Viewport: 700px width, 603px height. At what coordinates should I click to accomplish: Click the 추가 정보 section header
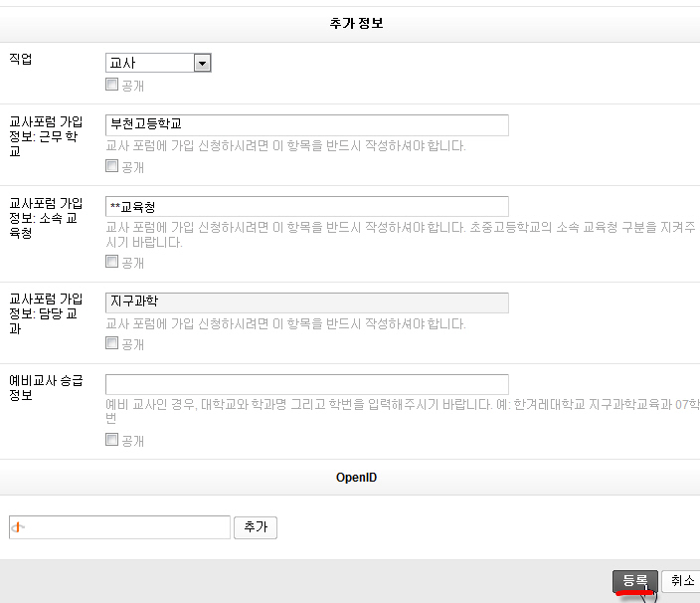click(x=356, y=24)
